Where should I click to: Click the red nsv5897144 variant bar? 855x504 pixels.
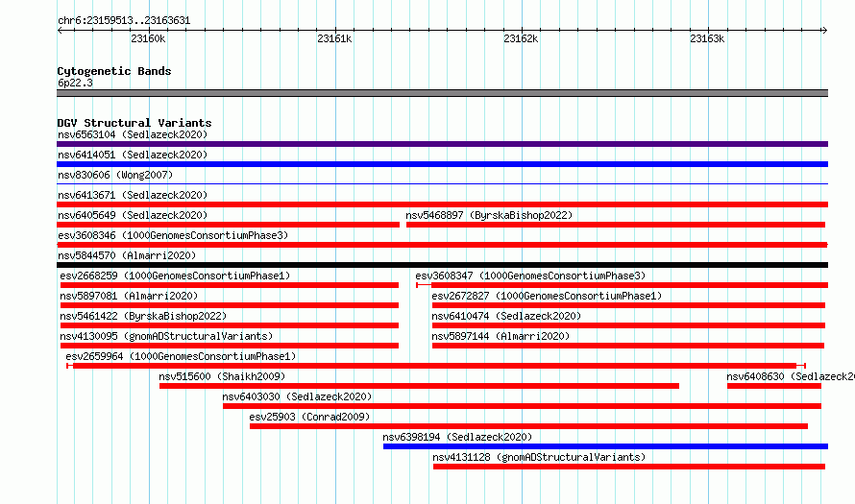(628, 346)
